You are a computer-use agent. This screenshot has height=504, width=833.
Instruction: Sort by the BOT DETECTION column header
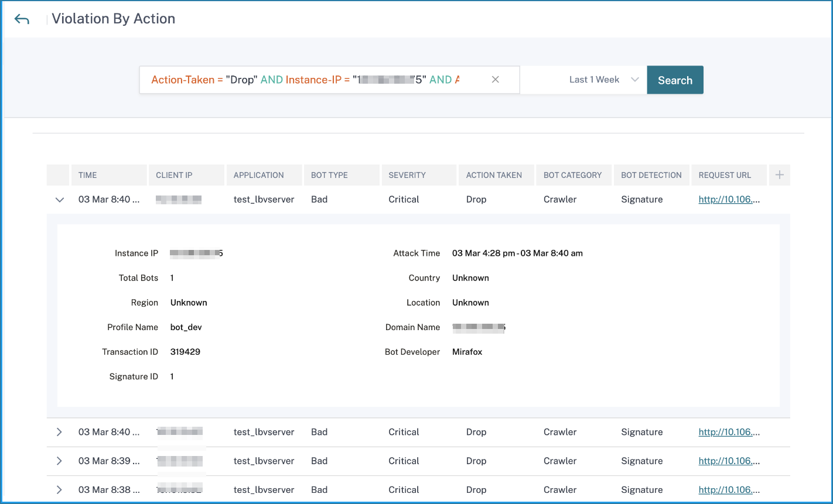coord(651,175)
